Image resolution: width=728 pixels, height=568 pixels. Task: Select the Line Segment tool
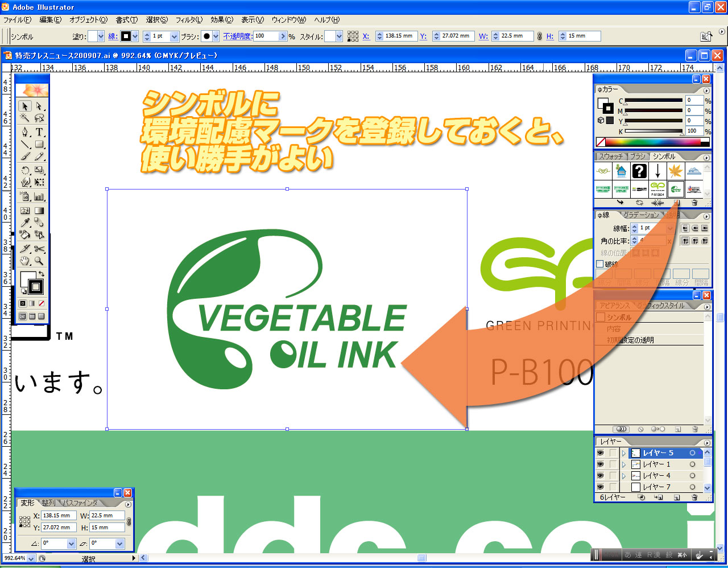(x=25, y=144)
